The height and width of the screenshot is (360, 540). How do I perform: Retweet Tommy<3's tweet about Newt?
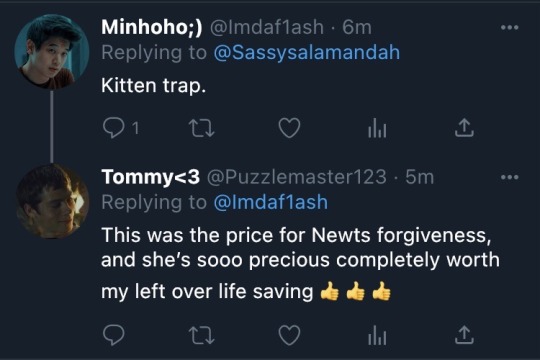pos(202,335)
